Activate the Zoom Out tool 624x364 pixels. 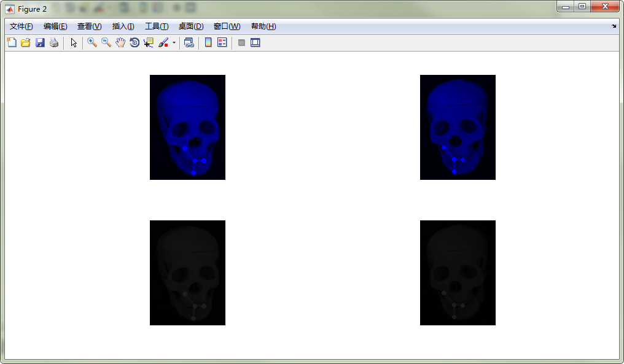click(106, 42)
